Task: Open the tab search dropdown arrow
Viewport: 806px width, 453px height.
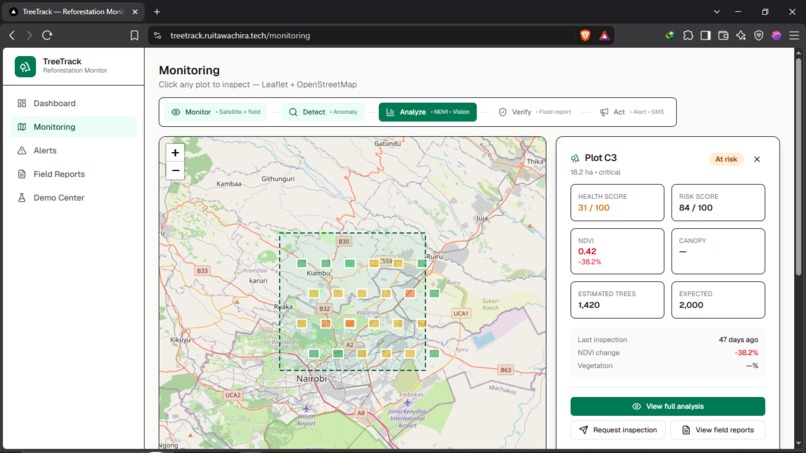Action: 717,12
